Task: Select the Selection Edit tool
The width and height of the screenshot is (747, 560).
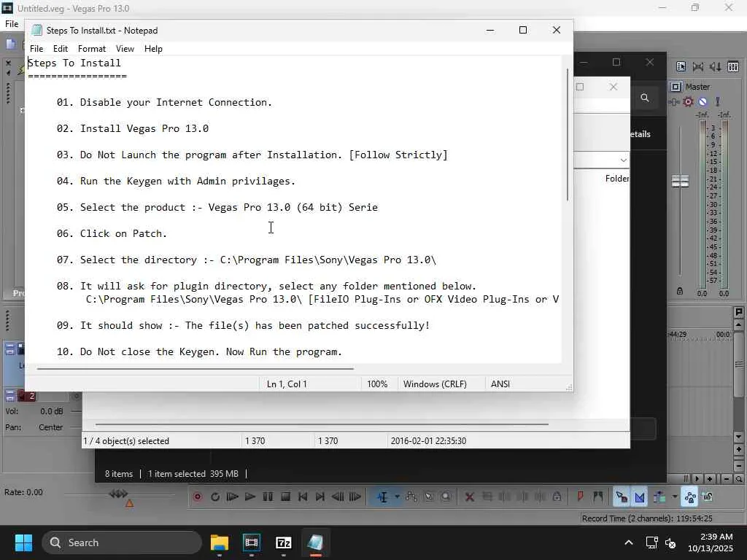Action: click(x=429, y=497)
